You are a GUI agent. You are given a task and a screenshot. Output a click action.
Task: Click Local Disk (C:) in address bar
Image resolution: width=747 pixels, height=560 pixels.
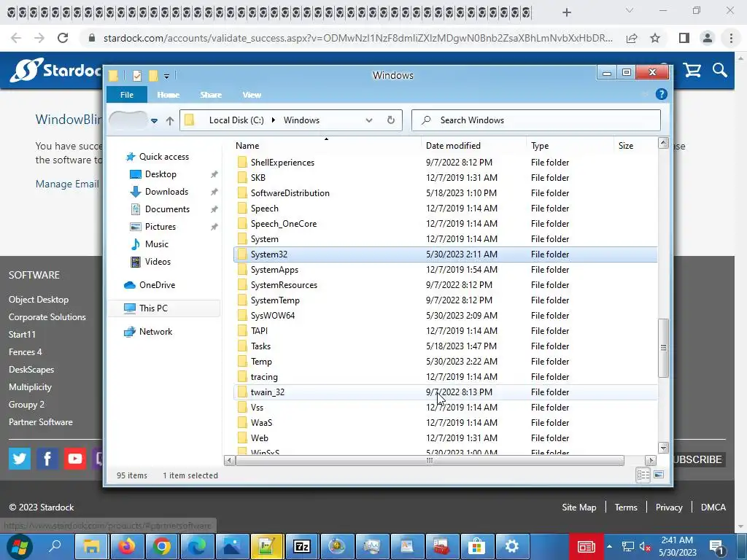(236, 120)
